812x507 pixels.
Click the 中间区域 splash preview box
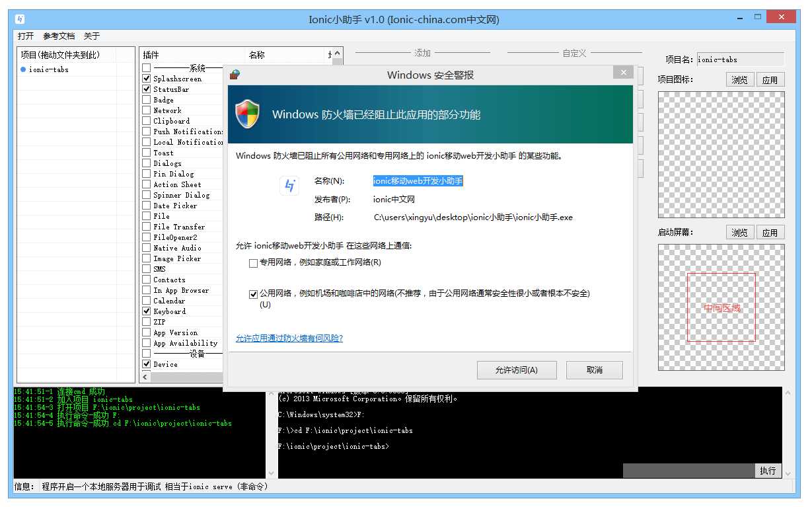[x=721, y=307]
